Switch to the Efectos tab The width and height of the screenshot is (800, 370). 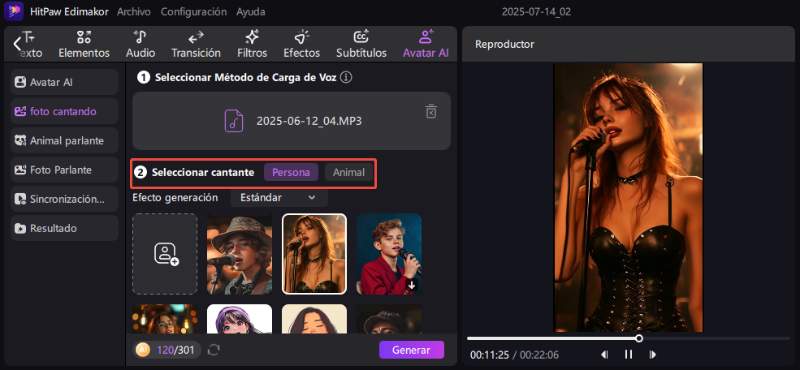tap(302, 44)
